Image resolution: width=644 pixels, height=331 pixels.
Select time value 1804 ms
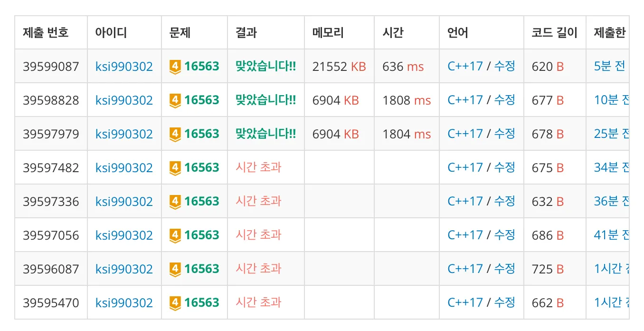(407, 134)
